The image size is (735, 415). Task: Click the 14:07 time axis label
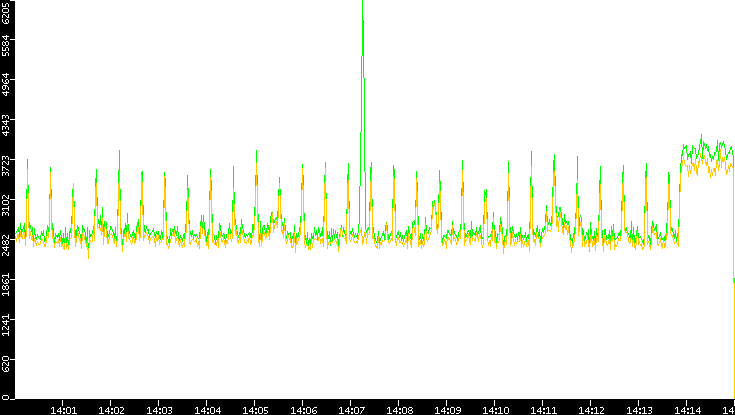351,410
